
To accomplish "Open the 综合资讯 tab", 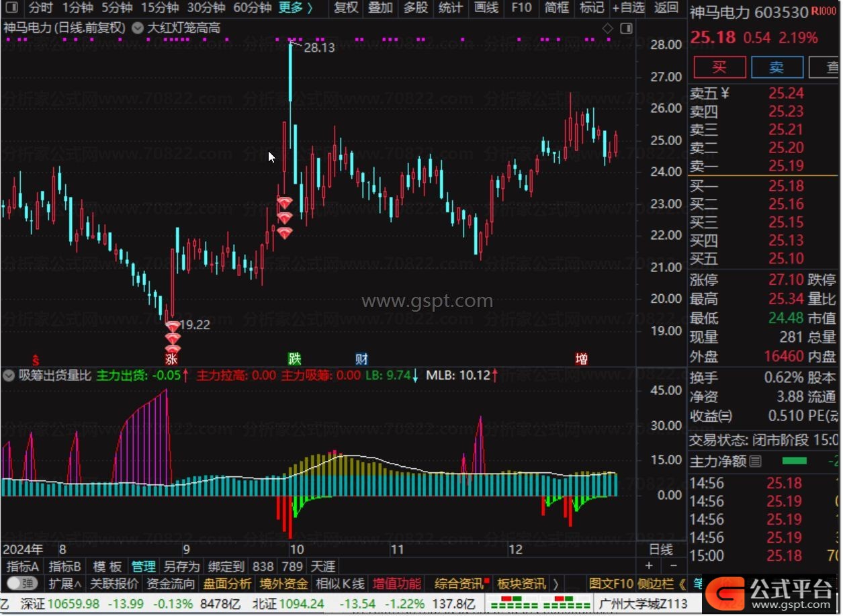I will point(460,583).
